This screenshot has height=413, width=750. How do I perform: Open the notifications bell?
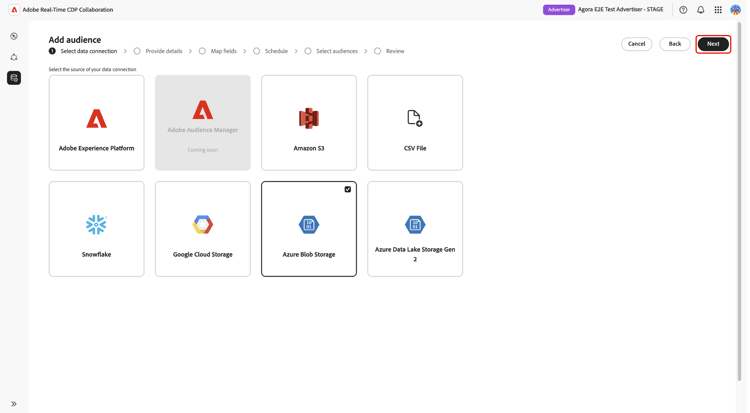700,10
